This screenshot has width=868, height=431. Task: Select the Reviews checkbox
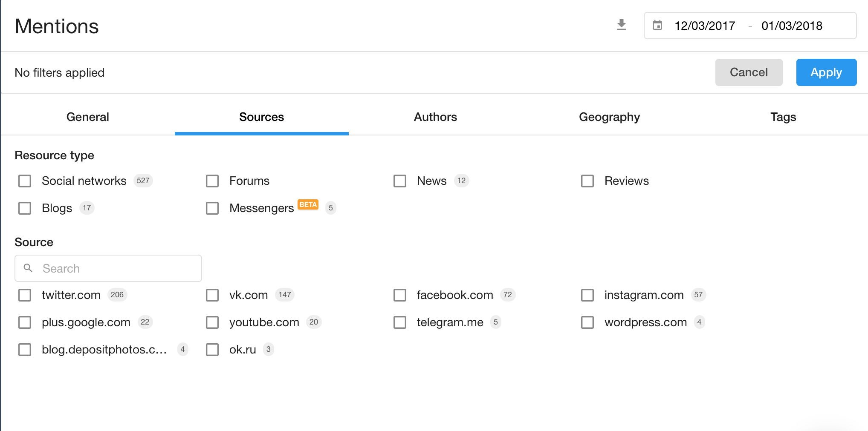point(587,181)
